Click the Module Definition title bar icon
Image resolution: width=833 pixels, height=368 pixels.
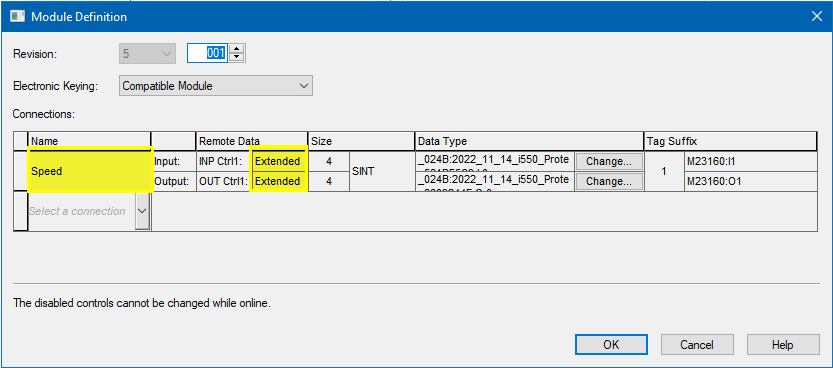click(x=18, y=16)
